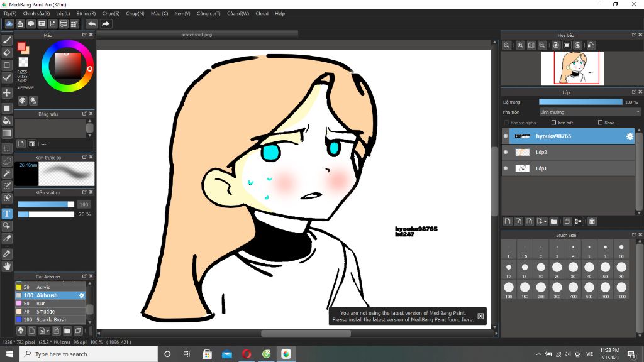Image resolution: width=644 pixels, height=362 pixels.
Task: Click the Undo arrow in toolbar
Action: tap(92, 24)
